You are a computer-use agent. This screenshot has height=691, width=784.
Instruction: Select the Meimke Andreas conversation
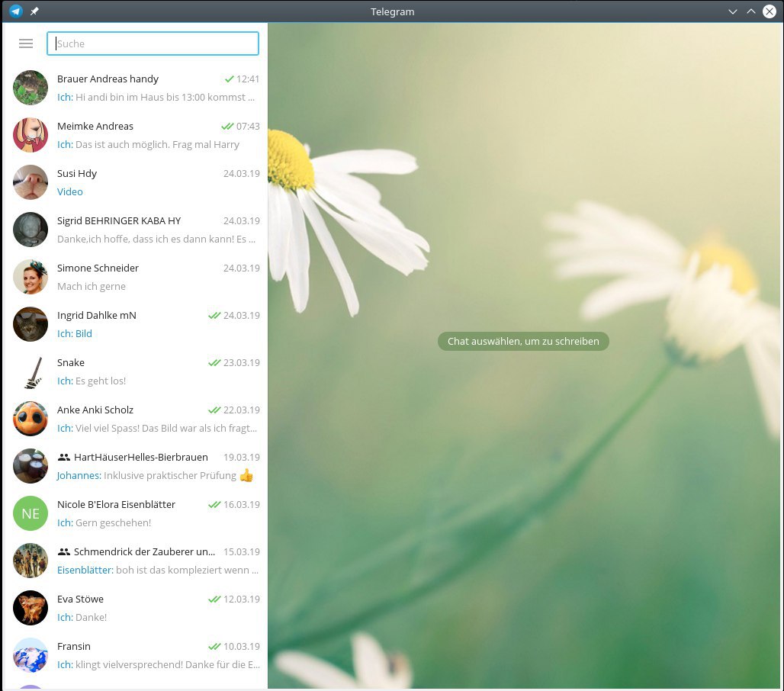pos(137,135)
